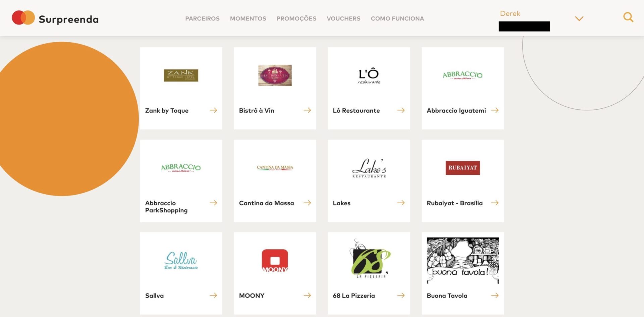Open the Abbraccio ParkShopping card title

[166, 207]
